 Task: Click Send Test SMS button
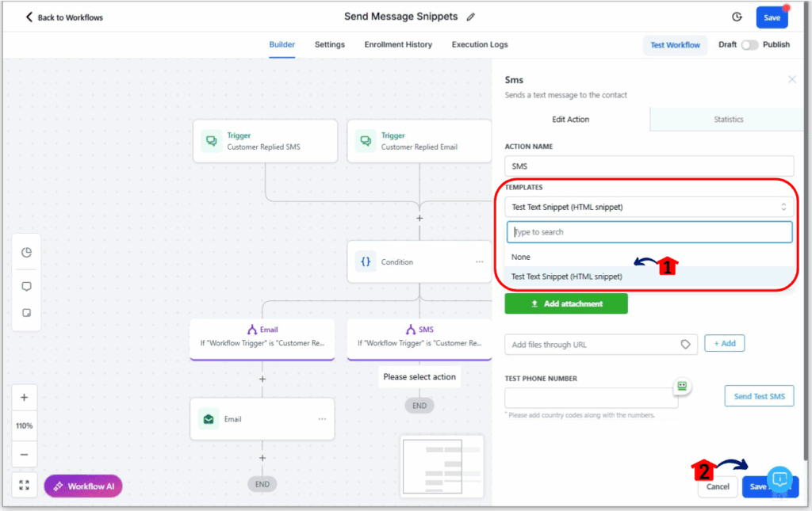click(x=759, y=396)
